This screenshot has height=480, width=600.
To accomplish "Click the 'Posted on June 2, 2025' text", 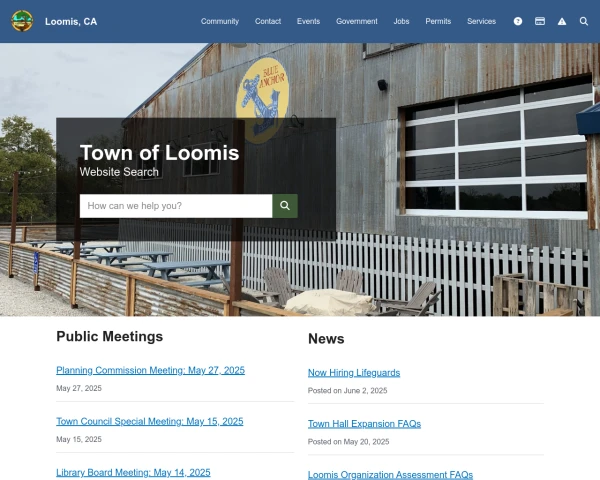I will (x=347, y=390).
